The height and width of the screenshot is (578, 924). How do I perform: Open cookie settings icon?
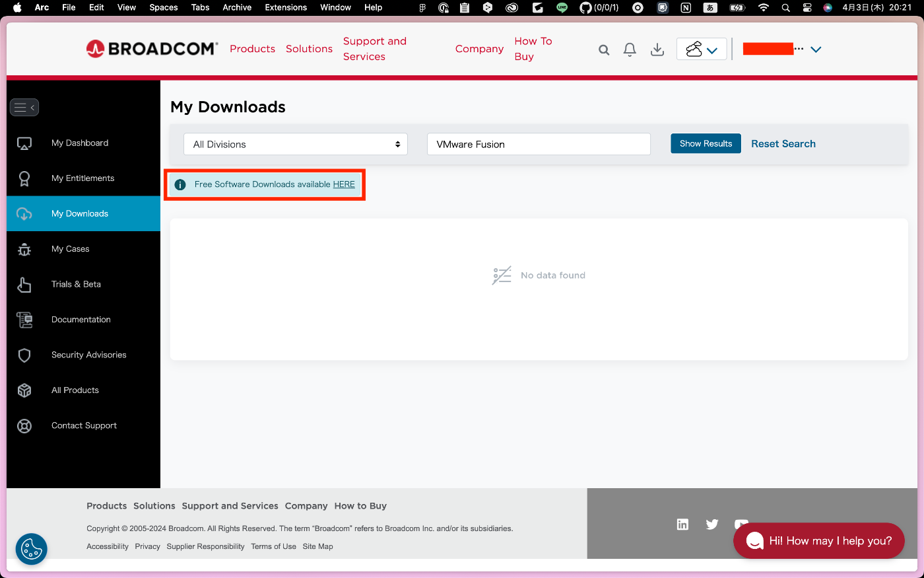(32, 549)
